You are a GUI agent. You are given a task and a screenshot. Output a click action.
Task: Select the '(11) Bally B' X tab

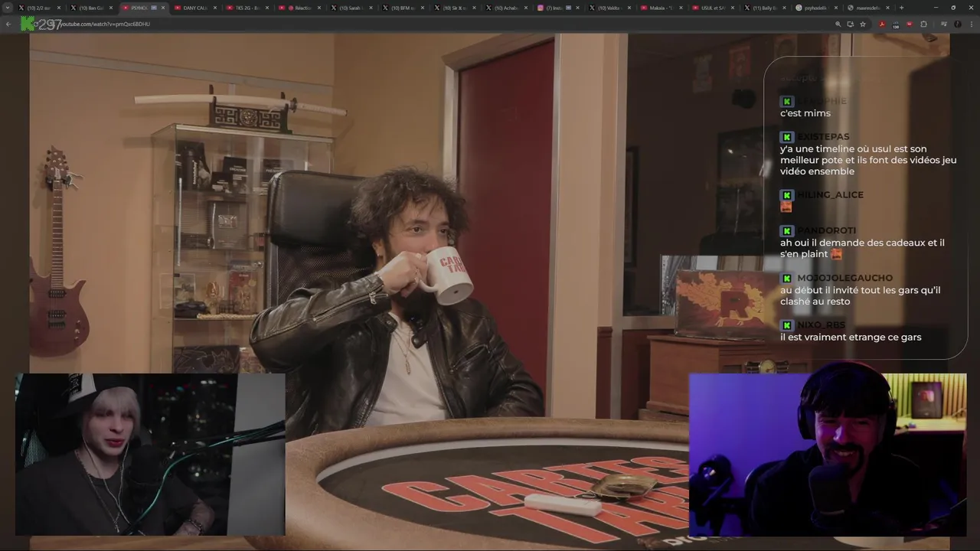point(766,8)
